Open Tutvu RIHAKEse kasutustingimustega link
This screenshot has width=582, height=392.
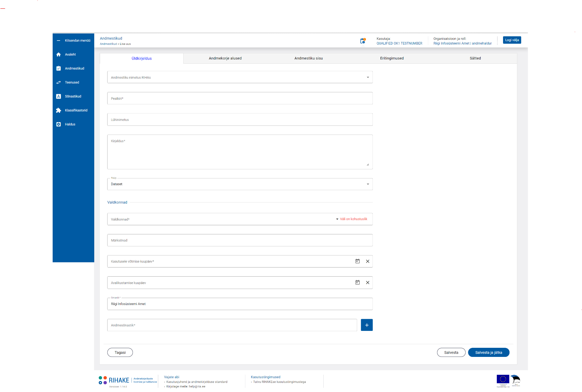point(279,382)
